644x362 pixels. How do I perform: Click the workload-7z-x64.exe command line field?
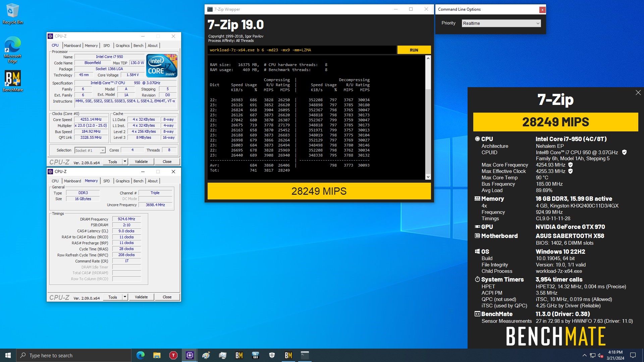[302, 50]
